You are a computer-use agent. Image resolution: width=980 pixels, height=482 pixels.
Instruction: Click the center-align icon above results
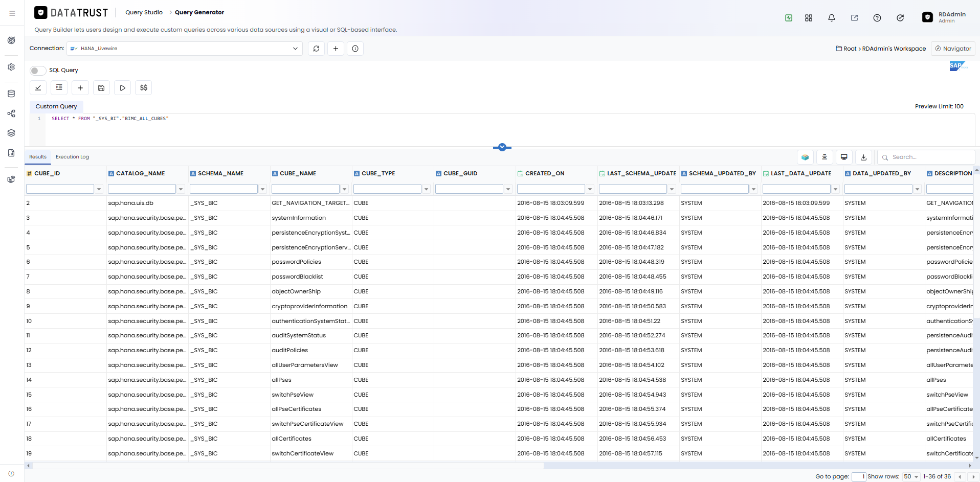click(x=825, y=157)
